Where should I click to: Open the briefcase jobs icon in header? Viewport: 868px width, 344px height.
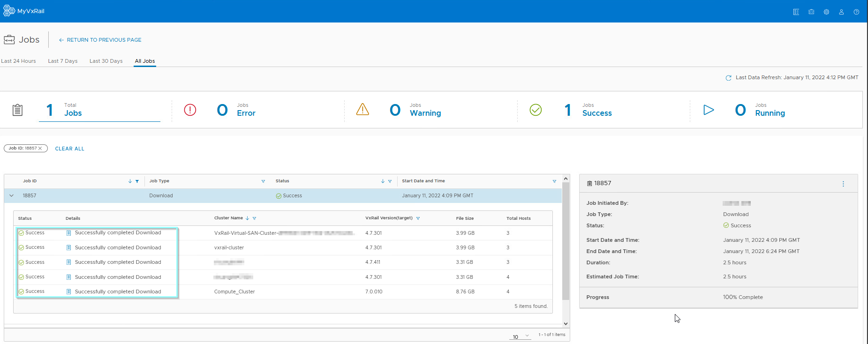[811, 12]
